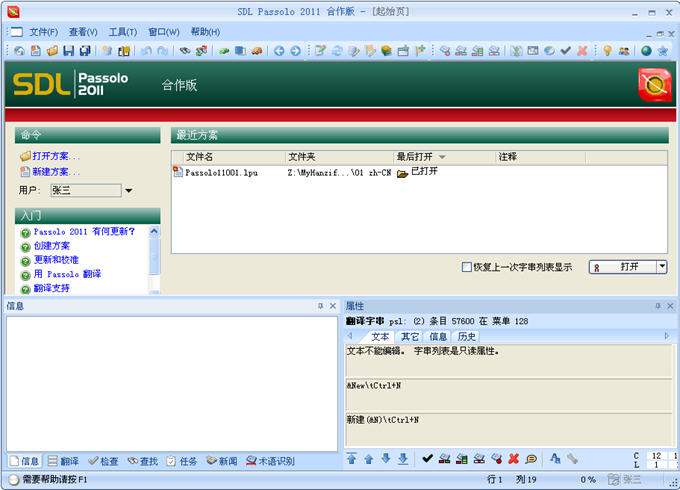Click the red X icon in properties toolbar

coord(513,459)
